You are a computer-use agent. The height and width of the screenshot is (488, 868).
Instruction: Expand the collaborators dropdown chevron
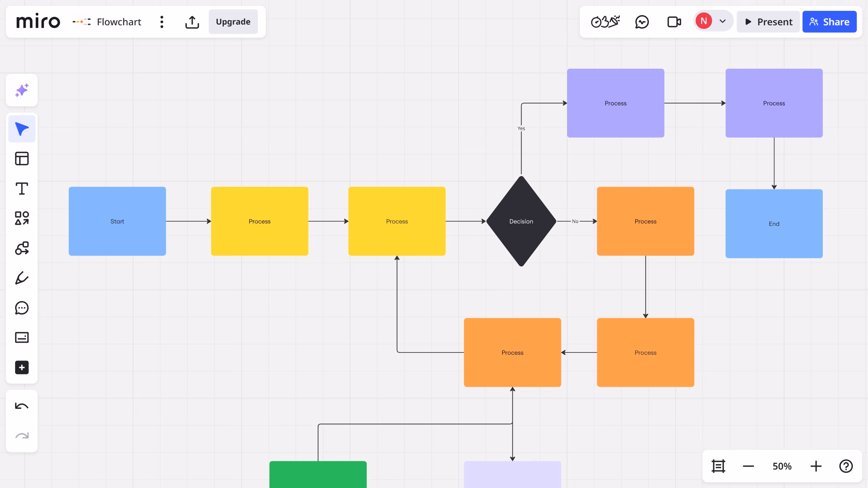pyautogui.click(x=723, y=21)
